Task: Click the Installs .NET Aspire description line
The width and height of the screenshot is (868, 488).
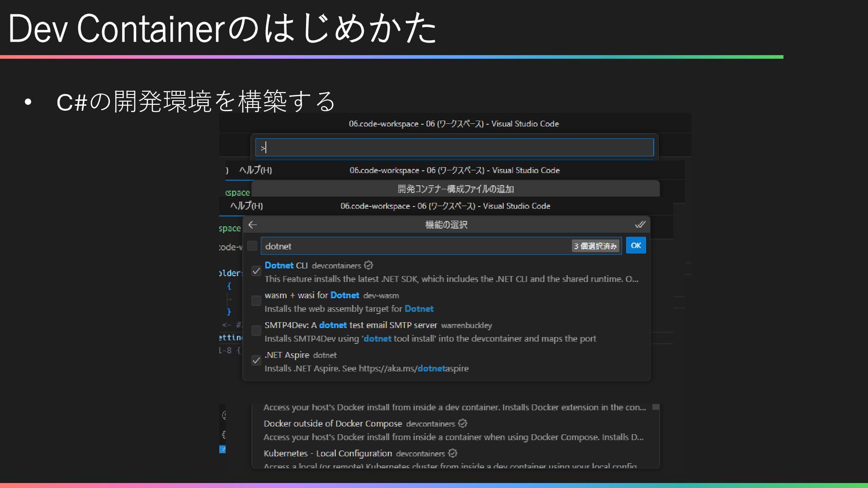Action: coord(367,368)
